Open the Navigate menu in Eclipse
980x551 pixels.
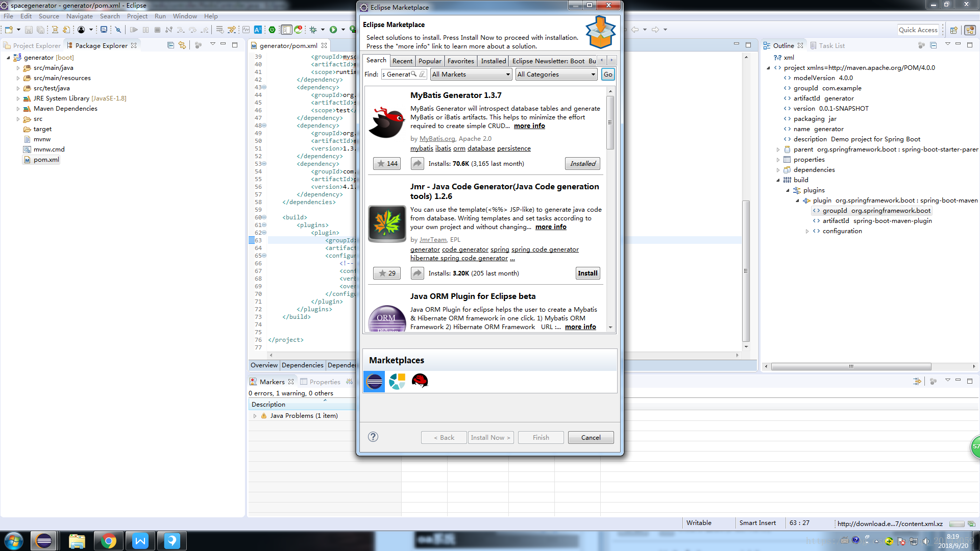coord(79,16)
